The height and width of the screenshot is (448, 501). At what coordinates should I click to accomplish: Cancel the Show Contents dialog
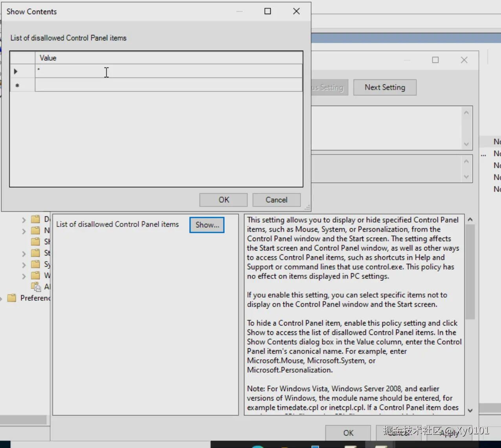point(277,200)
